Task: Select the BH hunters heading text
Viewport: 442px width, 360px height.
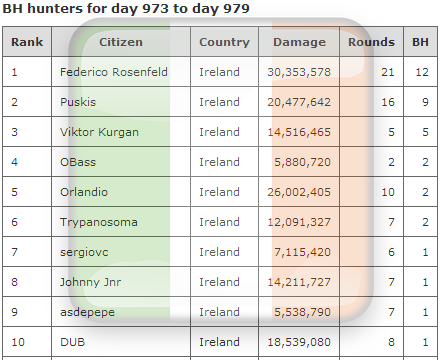Action: coord(126,8)
